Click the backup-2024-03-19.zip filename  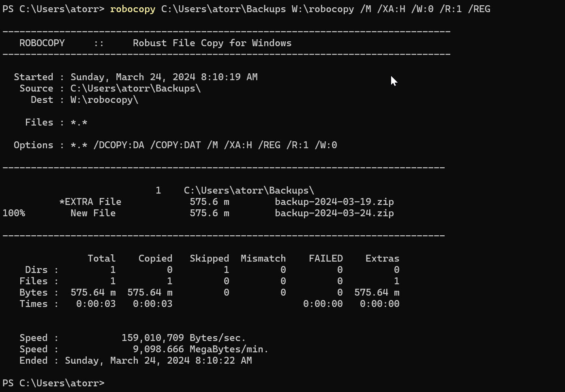tap(334, 201)
